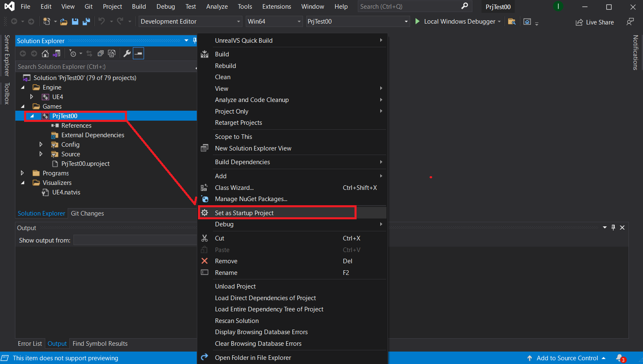Click the Build icon in the context menu
The image size is (643, 364).
tap(205, 54)
